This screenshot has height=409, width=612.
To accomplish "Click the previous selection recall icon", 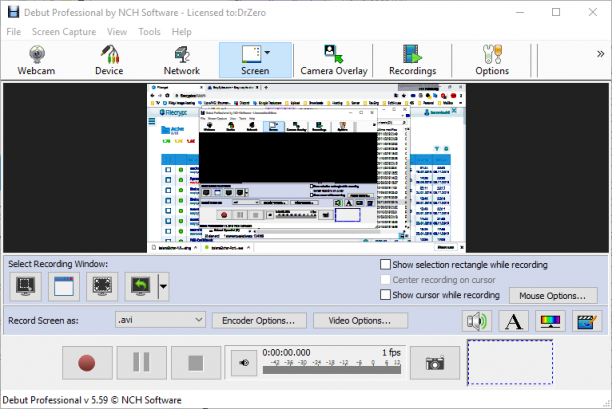I will tap(141, 287).
